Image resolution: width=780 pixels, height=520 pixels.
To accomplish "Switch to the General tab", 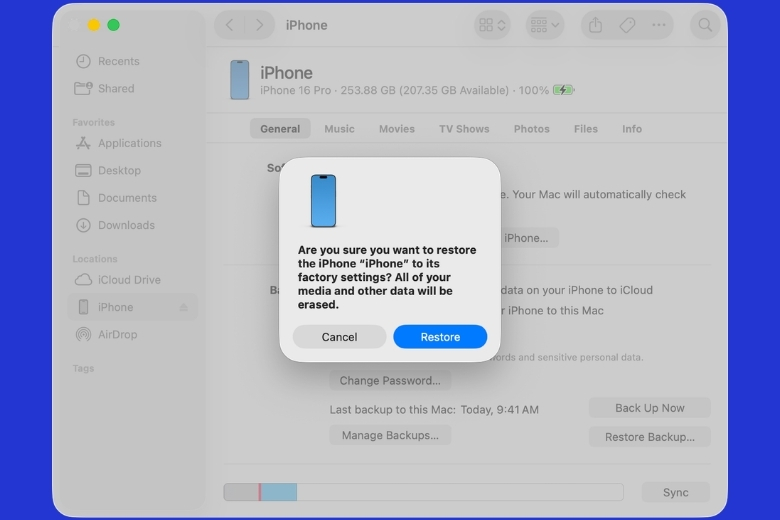I will click(280, 129).
